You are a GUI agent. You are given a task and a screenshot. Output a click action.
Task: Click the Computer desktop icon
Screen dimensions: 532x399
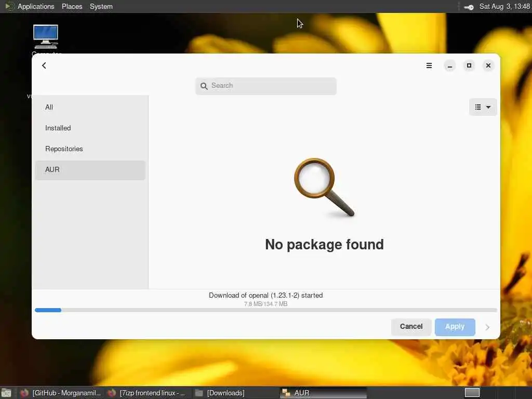tap(46, 38)
